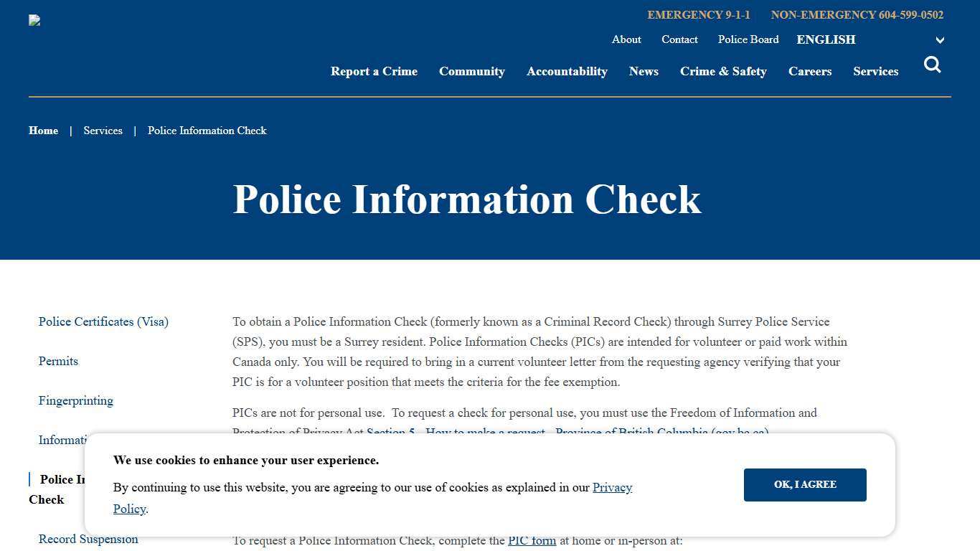
Task: Open the Services navigation menu
Action: pyautogui.click(x=875, y=71)
